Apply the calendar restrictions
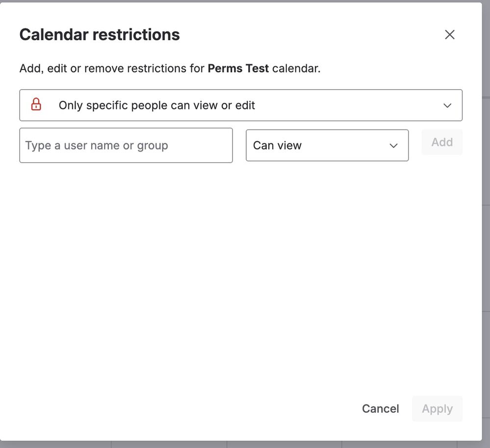 pos(437,409)
